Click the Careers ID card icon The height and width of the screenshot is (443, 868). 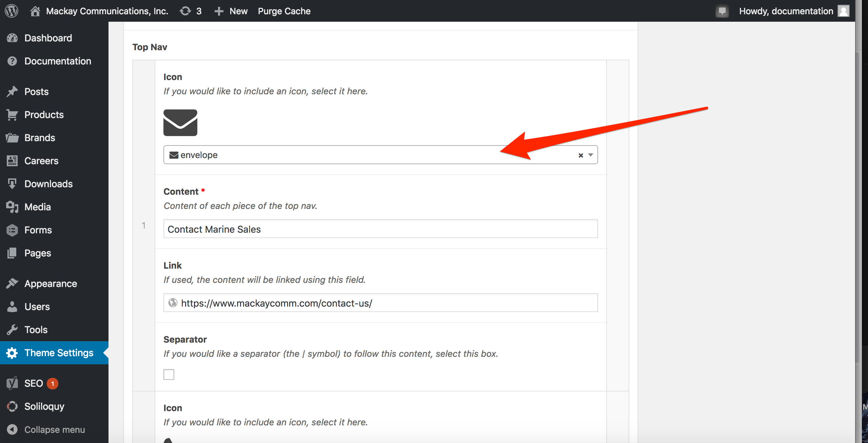pyautogui.click(x=12, y=161)
